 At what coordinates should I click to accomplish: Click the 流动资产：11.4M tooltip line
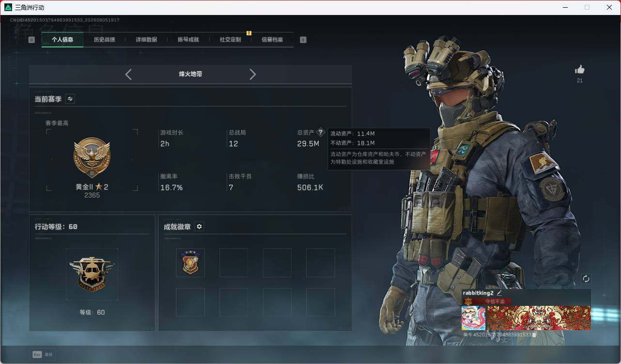click(x=352, y=134)
